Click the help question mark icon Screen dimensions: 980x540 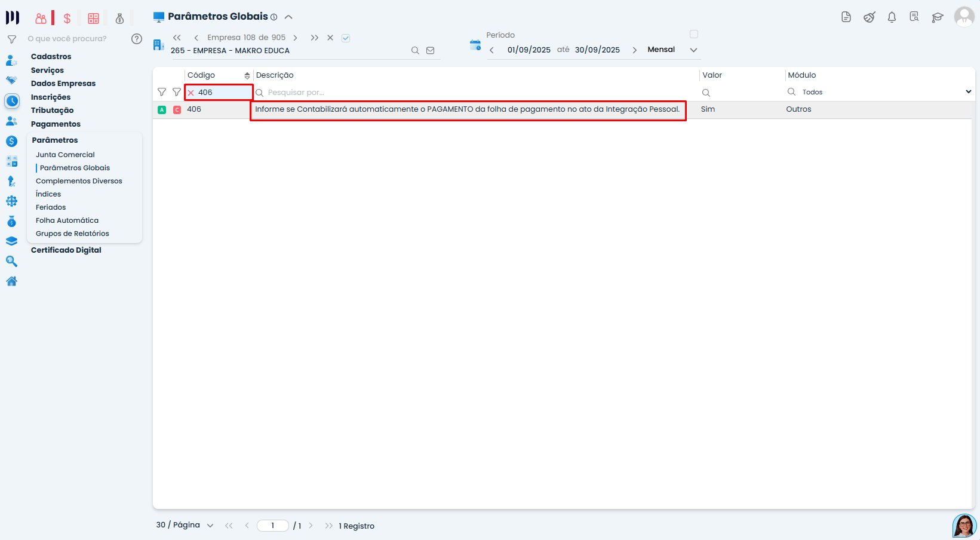pyautogui.click(x=137, y=39)
